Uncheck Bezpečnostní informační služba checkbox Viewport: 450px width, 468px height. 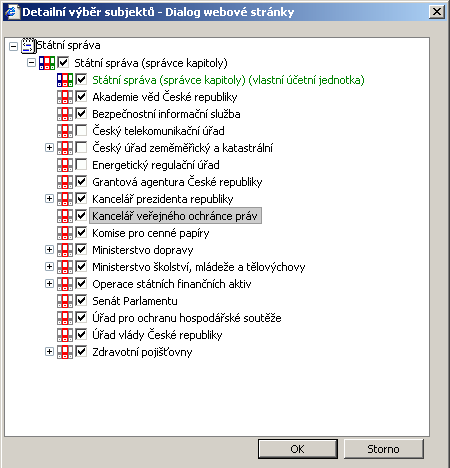tap(81, 113)
